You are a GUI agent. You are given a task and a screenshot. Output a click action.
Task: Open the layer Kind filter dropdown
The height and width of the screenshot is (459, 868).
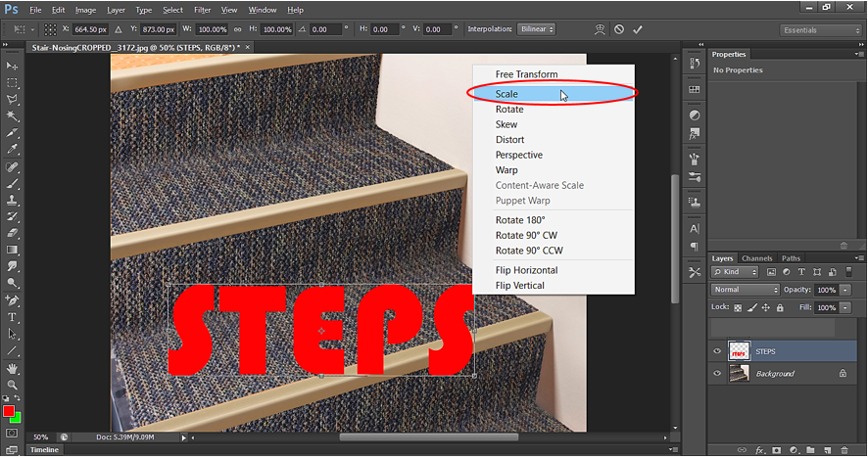(735, 272)
